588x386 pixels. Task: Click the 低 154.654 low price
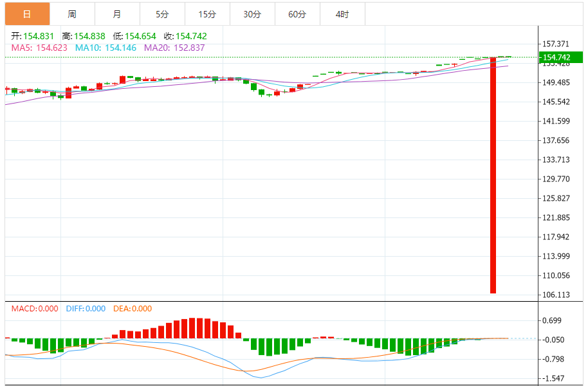point(134,37)
